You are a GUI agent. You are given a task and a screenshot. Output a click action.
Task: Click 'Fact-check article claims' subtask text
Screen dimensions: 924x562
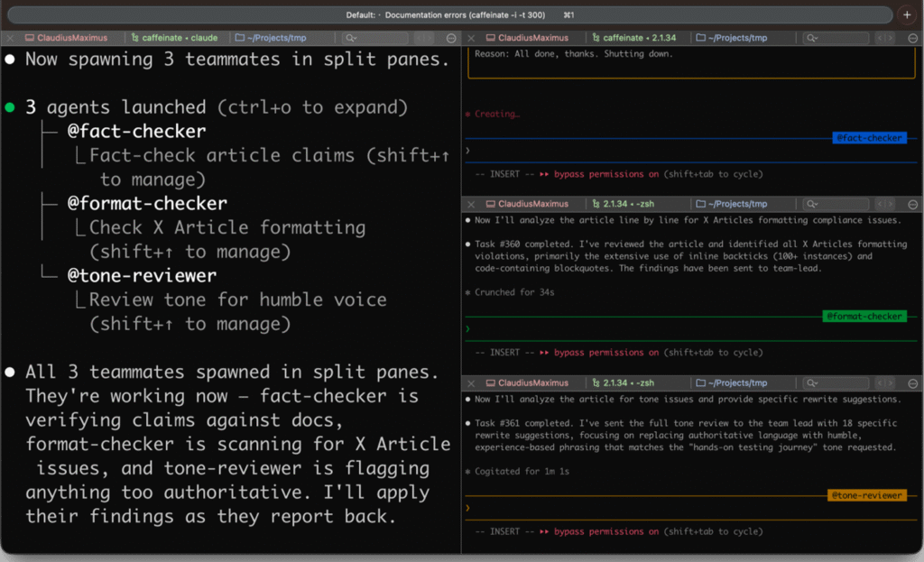click(222, 155)
